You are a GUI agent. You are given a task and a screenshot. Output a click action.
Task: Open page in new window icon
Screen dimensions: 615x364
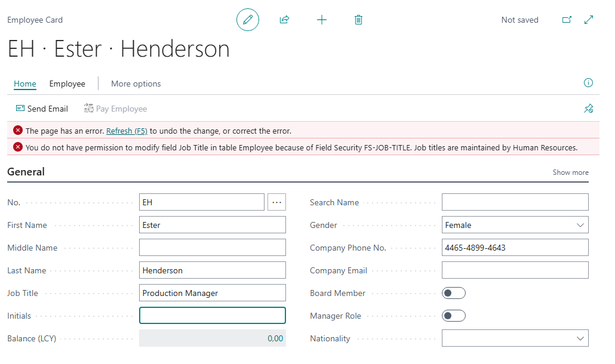567,20
